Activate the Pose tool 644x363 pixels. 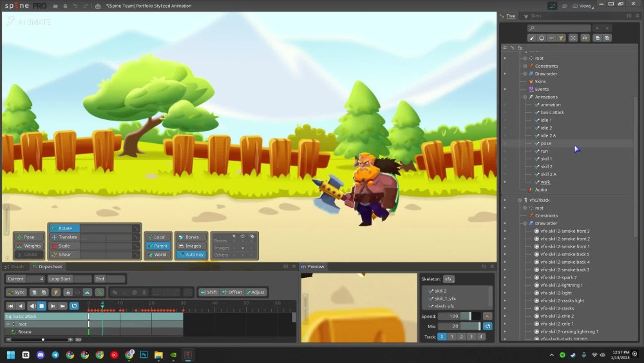[29, 237]
